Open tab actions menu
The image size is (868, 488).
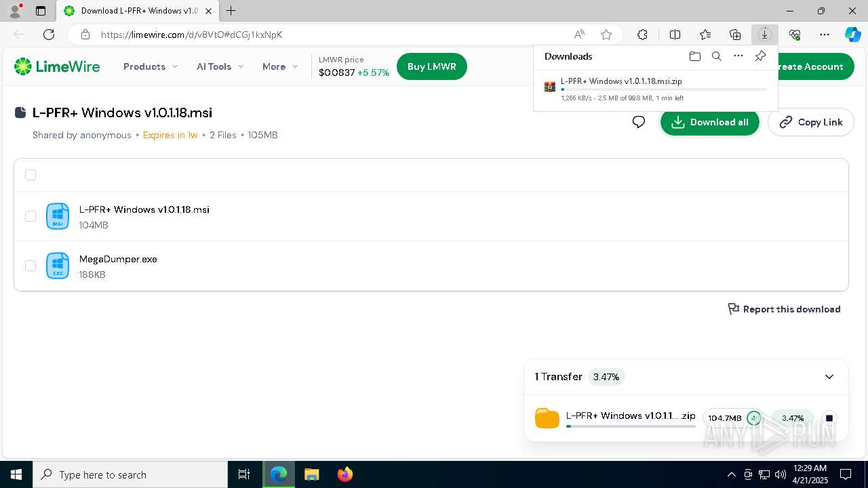[41, 11]
